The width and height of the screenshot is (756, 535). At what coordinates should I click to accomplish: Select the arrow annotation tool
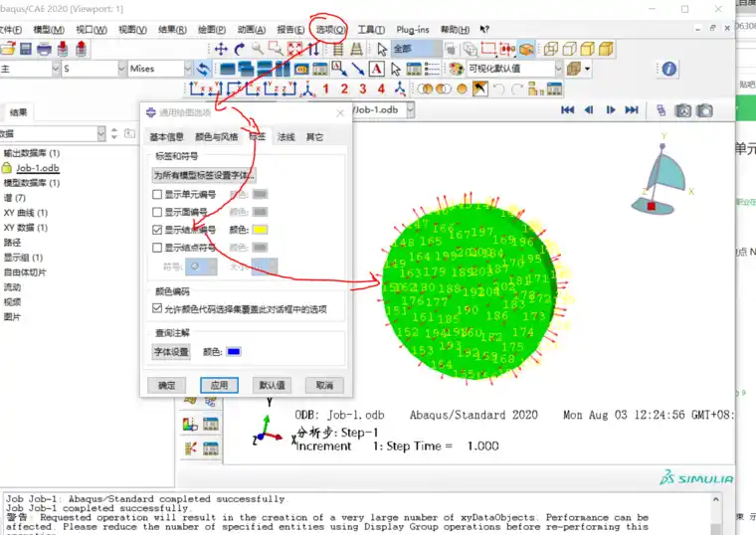(x=358, y=69)
